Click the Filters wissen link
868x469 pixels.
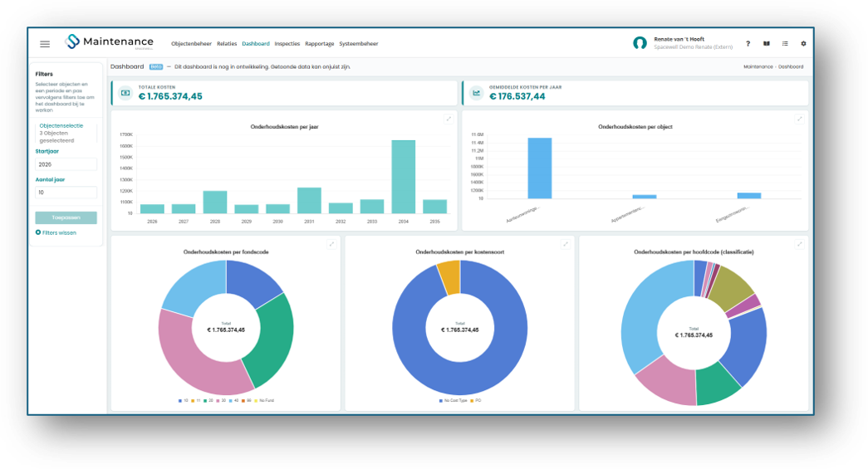coord(56,233)
